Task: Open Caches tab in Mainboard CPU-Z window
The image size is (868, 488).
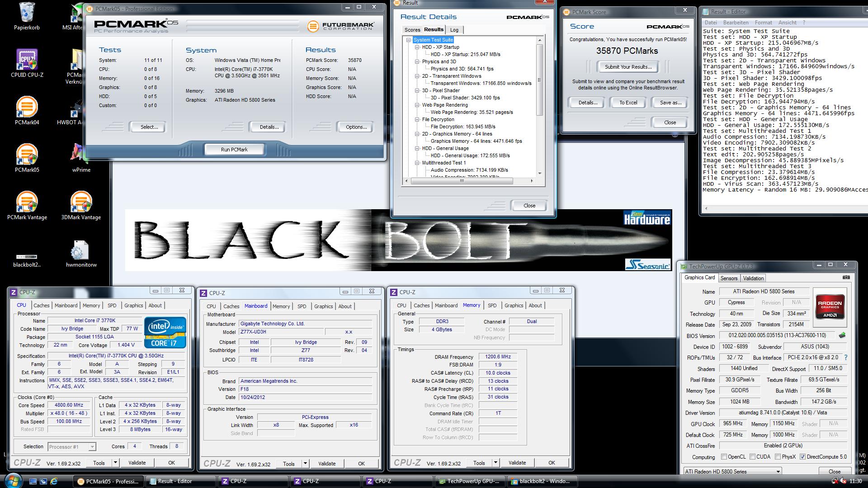Action: click(x=231, y=306)
